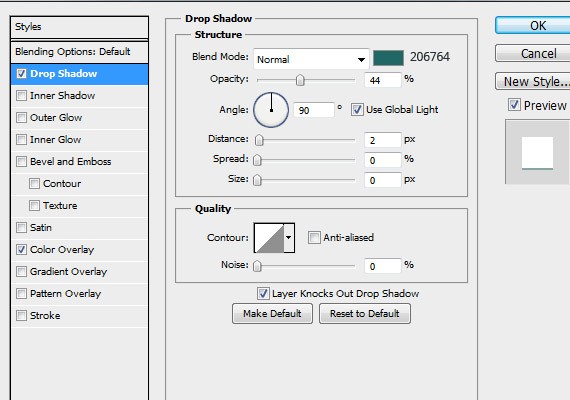Click the angle dial control
Image resolution: width=570 pixels, height=400 pixels.
click(271, 110)
